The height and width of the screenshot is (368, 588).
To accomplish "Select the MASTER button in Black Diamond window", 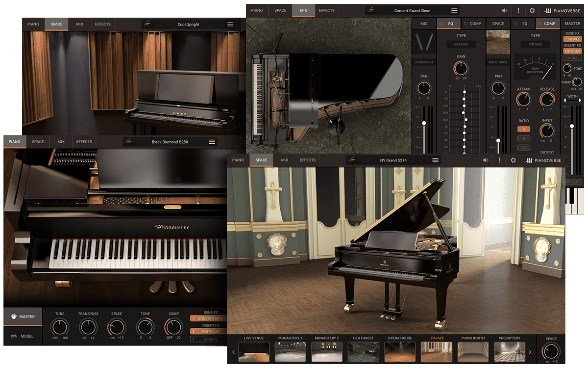I will tap(22, 316).
